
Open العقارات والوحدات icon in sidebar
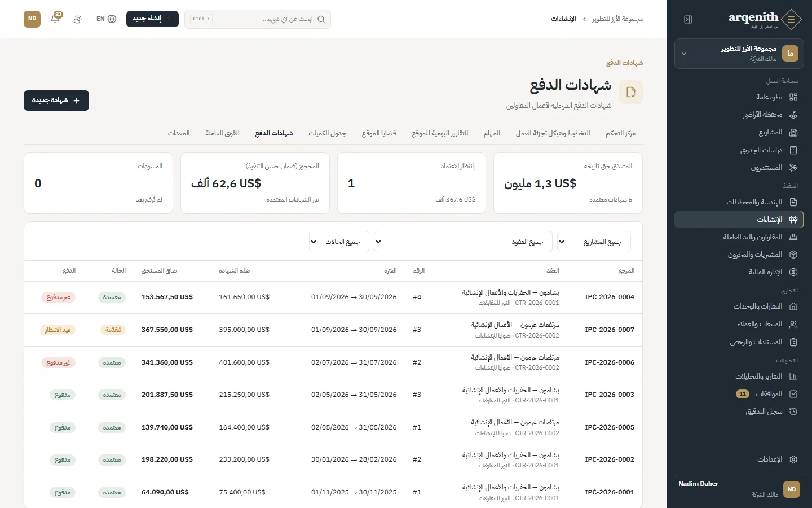[x=793, y=306]
